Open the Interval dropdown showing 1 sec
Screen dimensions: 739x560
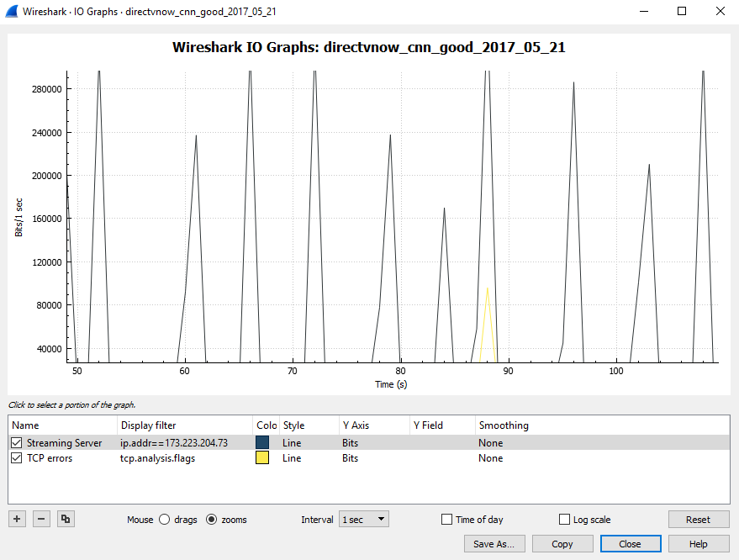point(364,520)
